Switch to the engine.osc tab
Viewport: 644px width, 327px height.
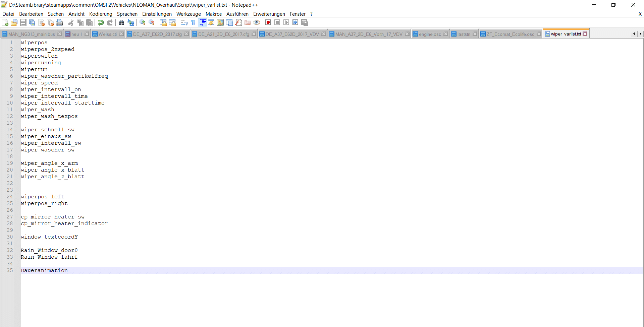tap(430, 34)
